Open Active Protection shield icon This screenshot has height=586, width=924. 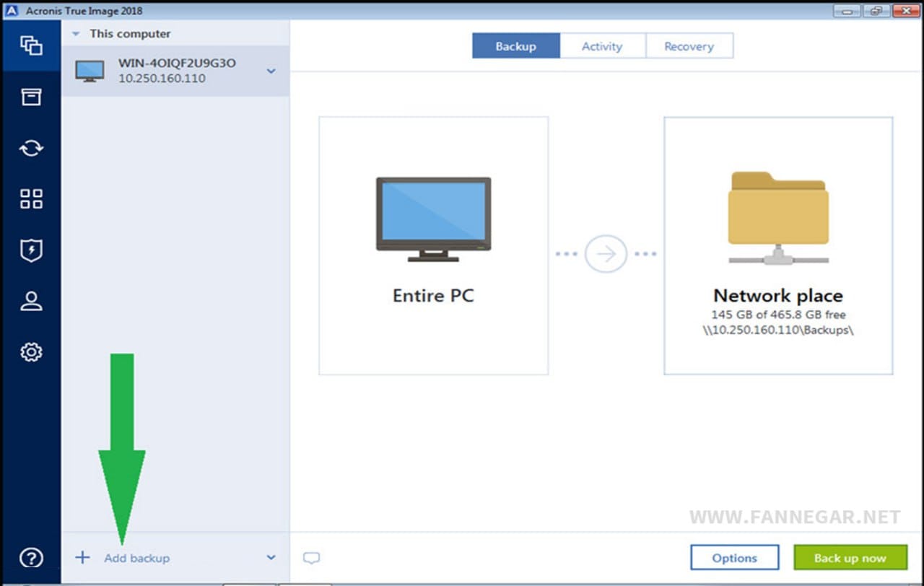coord(31,250)
